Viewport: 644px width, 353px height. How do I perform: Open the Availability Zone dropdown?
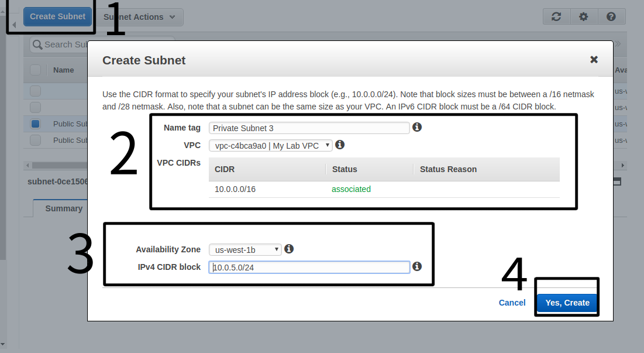(x=245, y=249)
